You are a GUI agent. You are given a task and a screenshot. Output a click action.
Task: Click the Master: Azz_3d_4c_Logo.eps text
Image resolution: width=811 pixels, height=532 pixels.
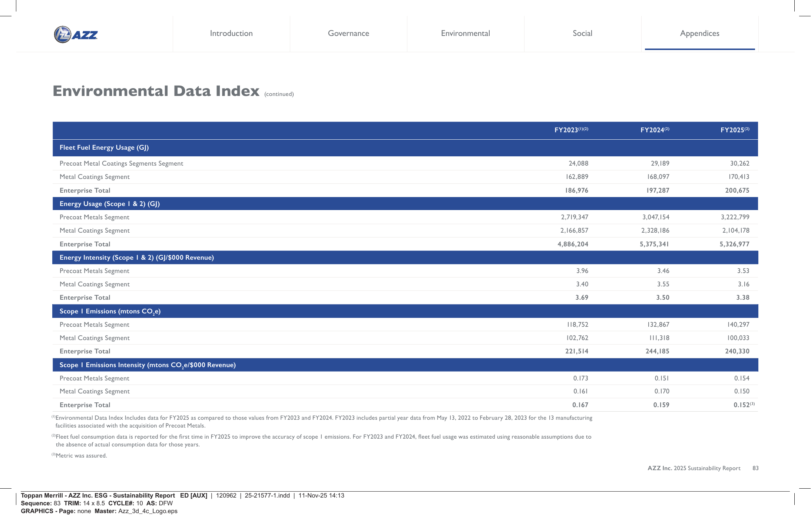(x=136, y=511)
